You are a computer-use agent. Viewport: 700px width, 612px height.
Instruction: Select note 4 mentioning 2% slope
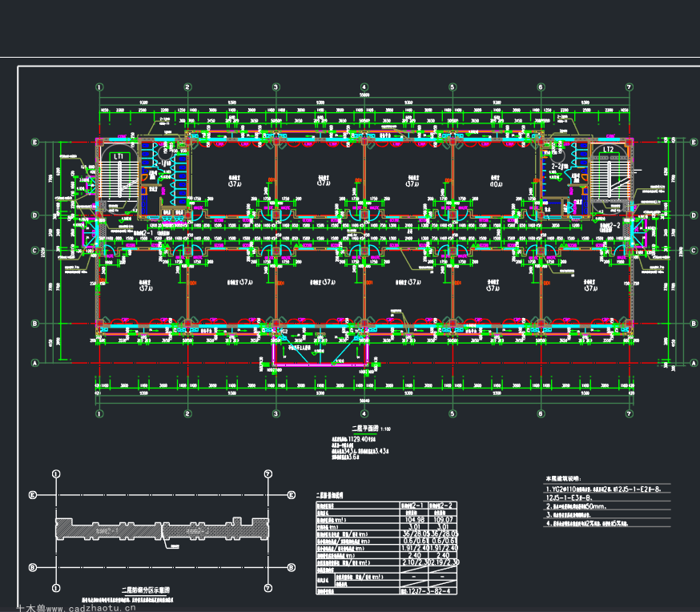click(x=587, y=524)
